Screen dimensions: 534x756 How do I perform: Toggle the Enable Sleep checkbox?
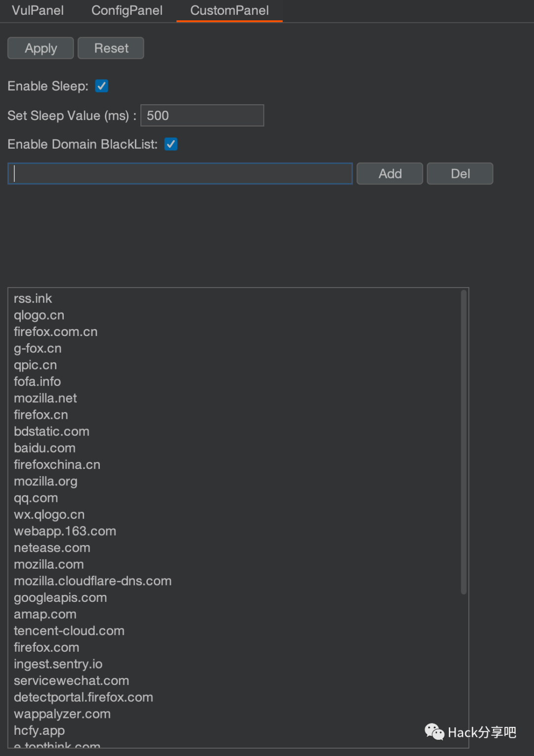(x=102, y=86)
